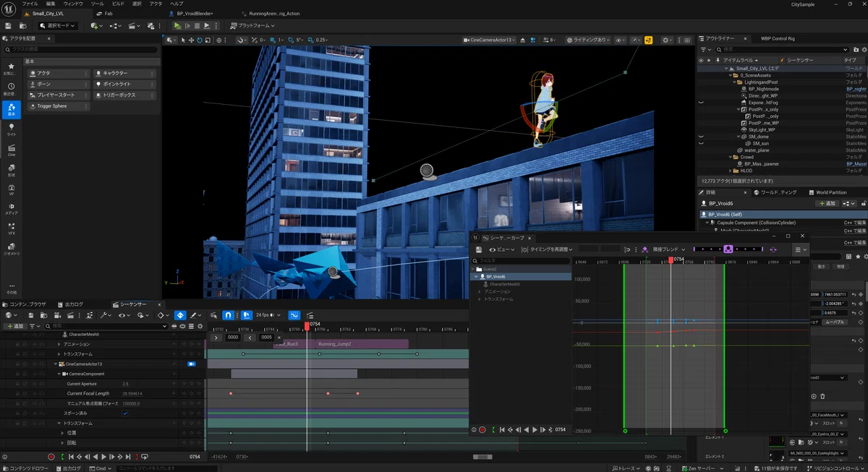Open the ビルド menu
The width and height of the screenshot is (868, 472).
tap(118, 4)
